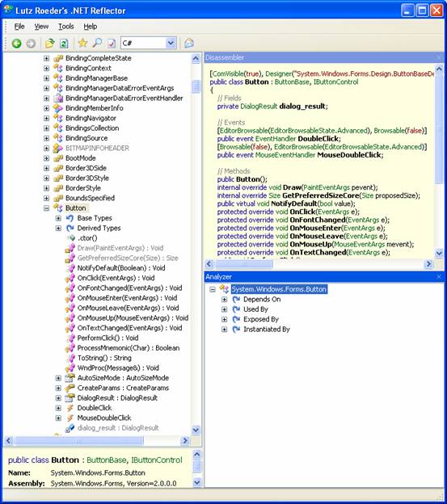The image size is (447, 504).
Task: Expand the Derived Types node
Action: 58,229
